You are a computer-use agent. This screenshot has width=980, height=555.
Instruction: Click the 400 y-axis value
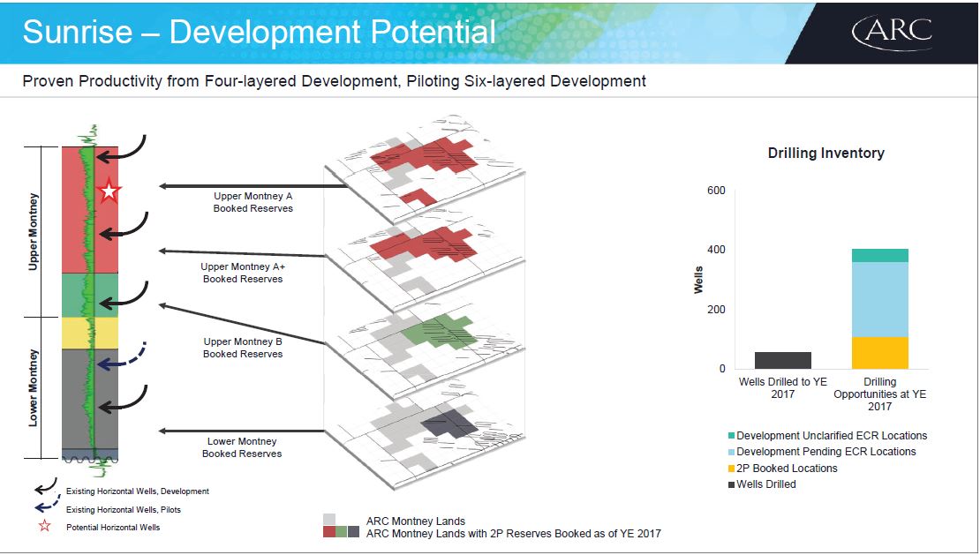click(x=716, y=250)
